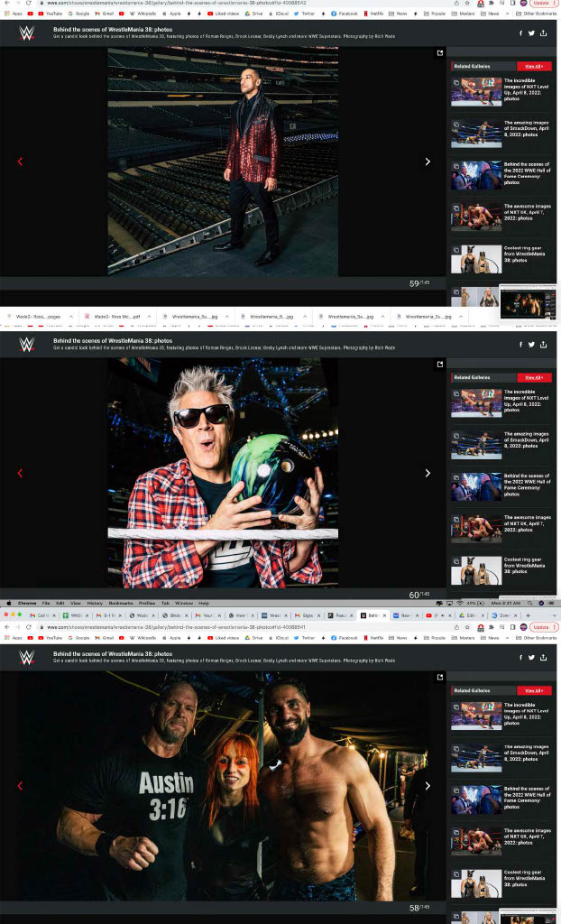Open Hall of Fame Ceremony thumbnail beside Austin 3:16 photo
This screenshot has width=561, height=924.
pos(477,799)
